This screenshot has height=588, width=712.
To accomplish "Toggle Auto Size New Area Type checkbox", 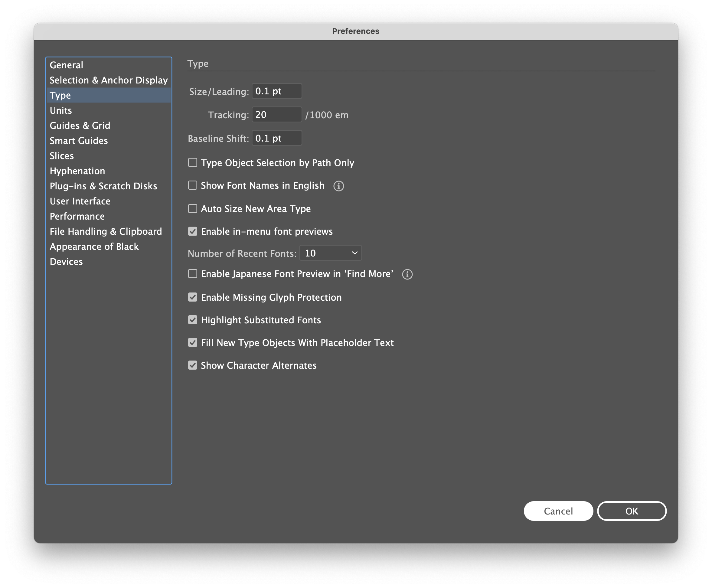I will coord(193,208).
